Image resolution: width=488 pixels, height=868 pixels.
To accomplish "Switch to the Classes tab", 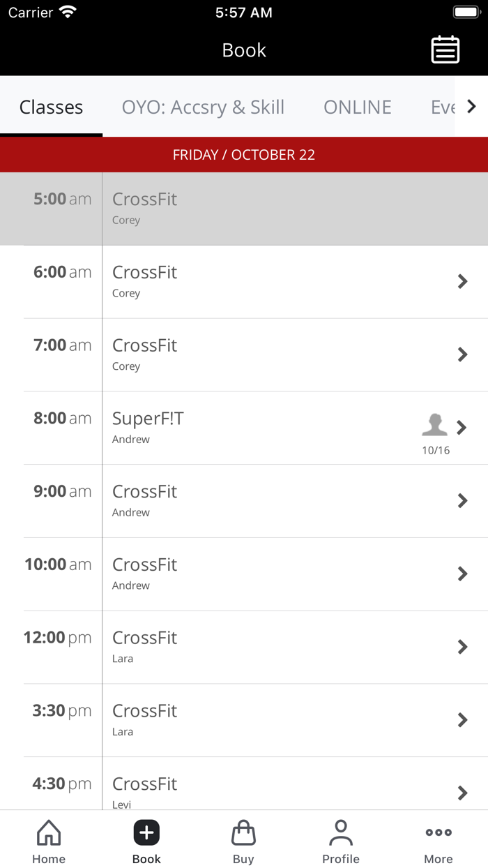I will pos(51,107).
